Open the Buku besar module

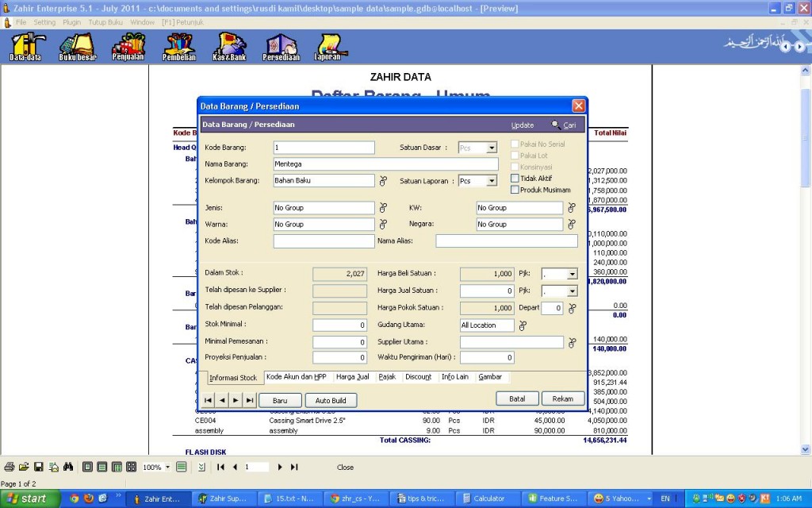(x=78, y=47)
